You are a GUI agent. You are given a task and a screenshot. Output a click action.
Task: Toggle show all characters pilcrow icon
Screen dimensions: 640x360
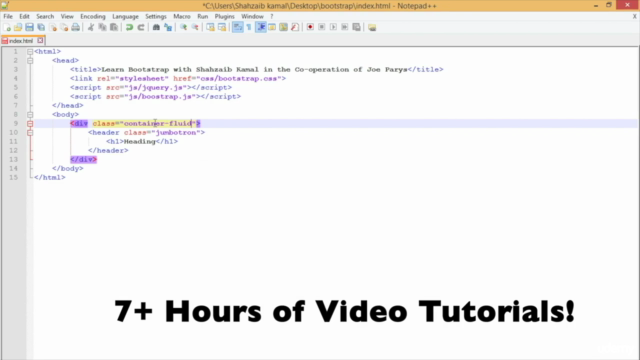point(249,27)
